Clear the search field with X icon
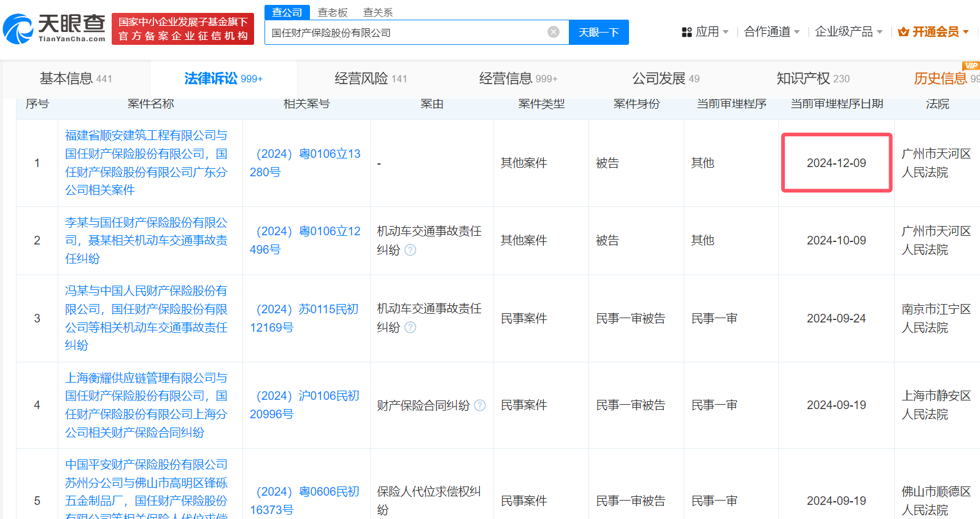 (554, 32)
